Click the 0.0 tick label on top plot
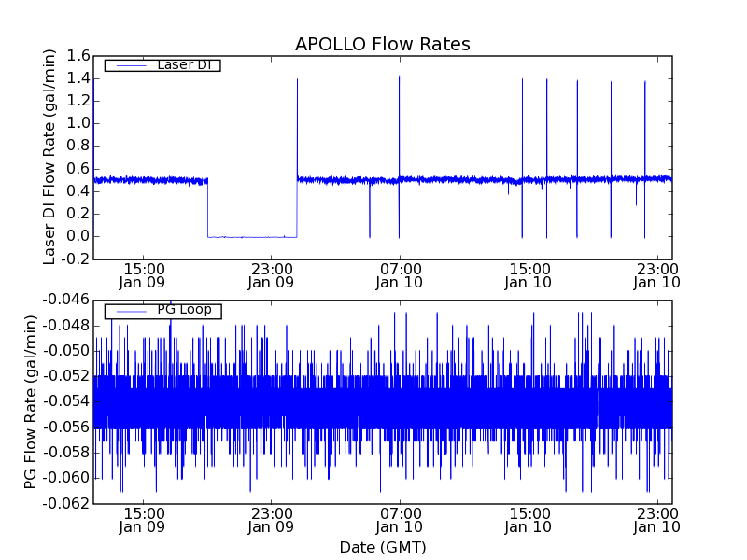Screen dimensions: 747x560 [x=78, y=236]
